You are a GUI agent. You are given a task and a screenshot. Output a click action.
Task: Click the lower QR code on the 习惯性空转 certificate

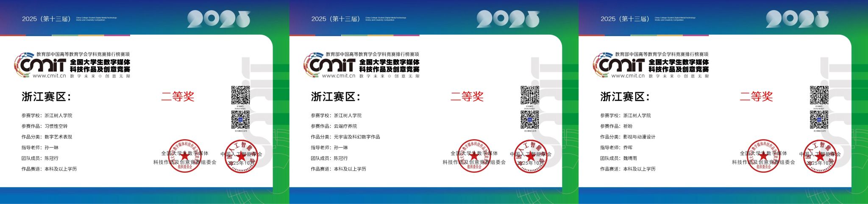(x=240, y=120)
